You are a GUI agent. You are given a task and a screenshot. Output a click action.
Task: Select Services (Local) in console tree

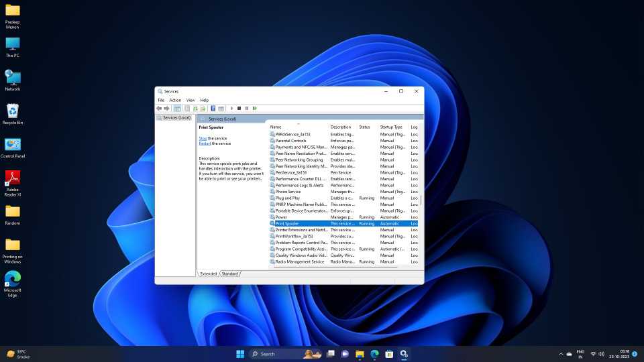click(x=176, y=118)
